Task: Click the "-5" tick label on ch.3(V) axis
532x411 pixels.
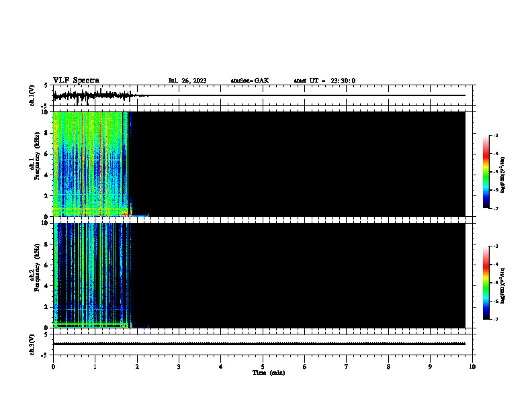Action: pos(46,355)
